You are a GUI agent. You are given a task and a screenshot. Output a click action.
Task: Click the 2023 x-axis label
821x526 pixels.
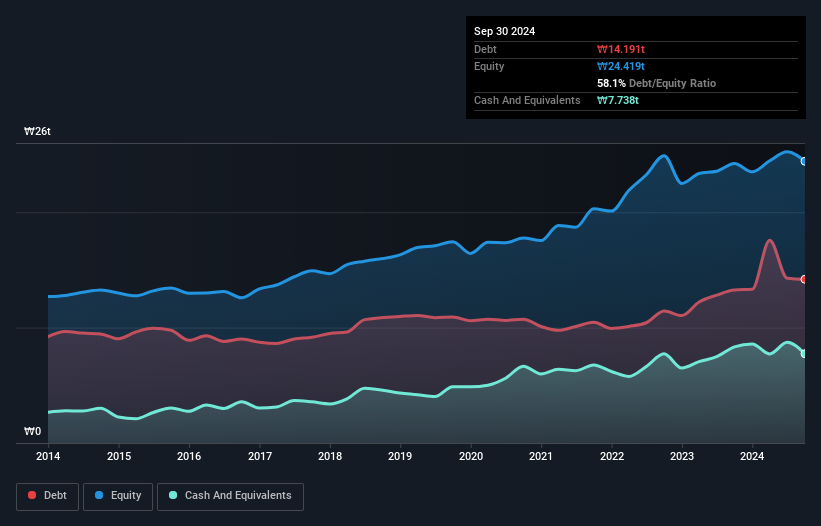[x=682, y=456]
